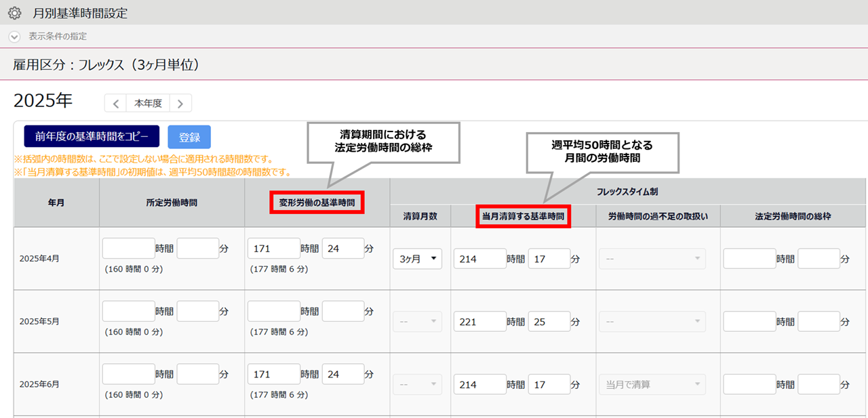The height and width of the screenshot is (418, 868).
Task: Click 法定労働時間の総枠 minutes field for 2025年6月
Action: pyautogui.click(x=819, y=385)
